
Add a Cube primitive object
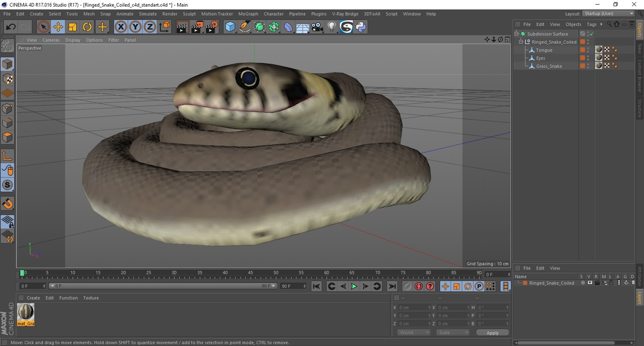coord(230,27)
